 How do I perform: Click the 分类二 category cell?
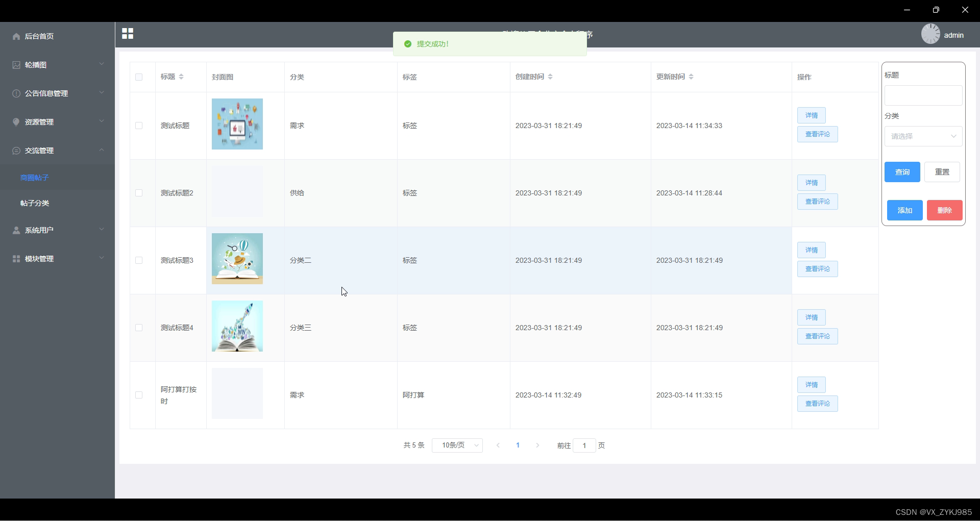301,260
